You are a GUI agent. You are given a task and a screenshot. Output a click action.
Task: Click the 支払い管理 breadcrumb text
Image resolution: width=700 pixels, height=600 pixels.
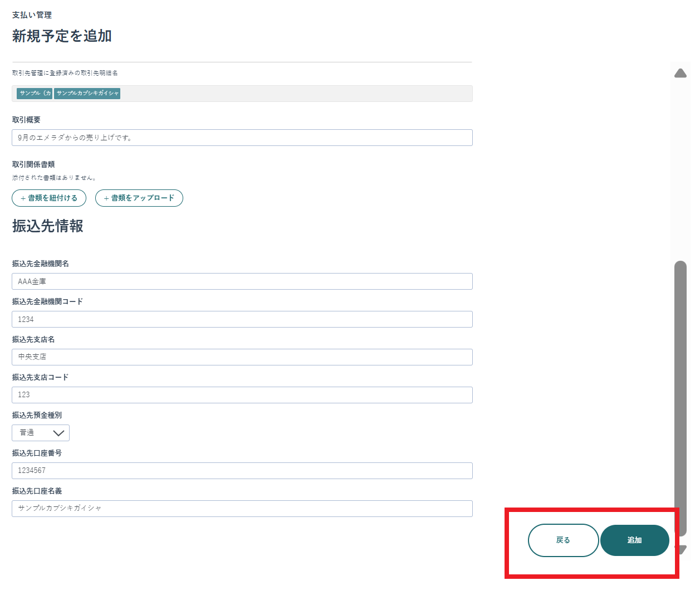pos(32,15)
